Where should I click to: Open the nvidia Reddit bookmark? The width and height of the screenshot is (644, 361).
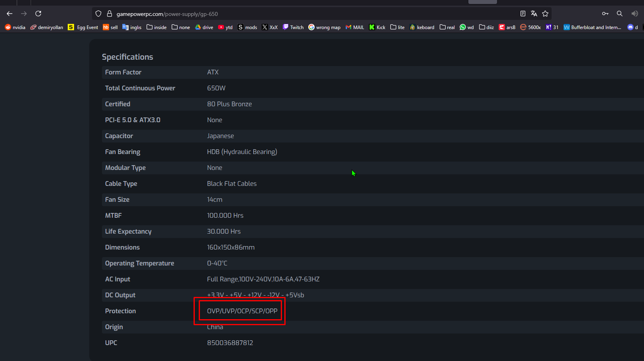(15, 27)
